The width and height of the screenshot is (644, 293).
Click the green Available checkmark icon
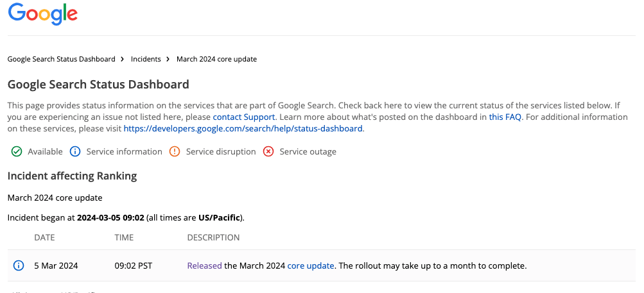coord(17,152)
